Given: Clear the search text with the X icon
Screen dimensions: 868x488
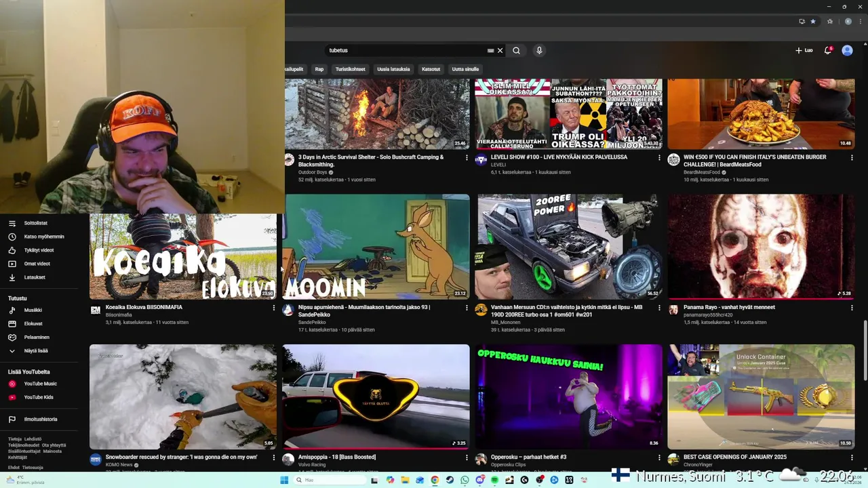Looking at the screenshot, I should 500,50.
